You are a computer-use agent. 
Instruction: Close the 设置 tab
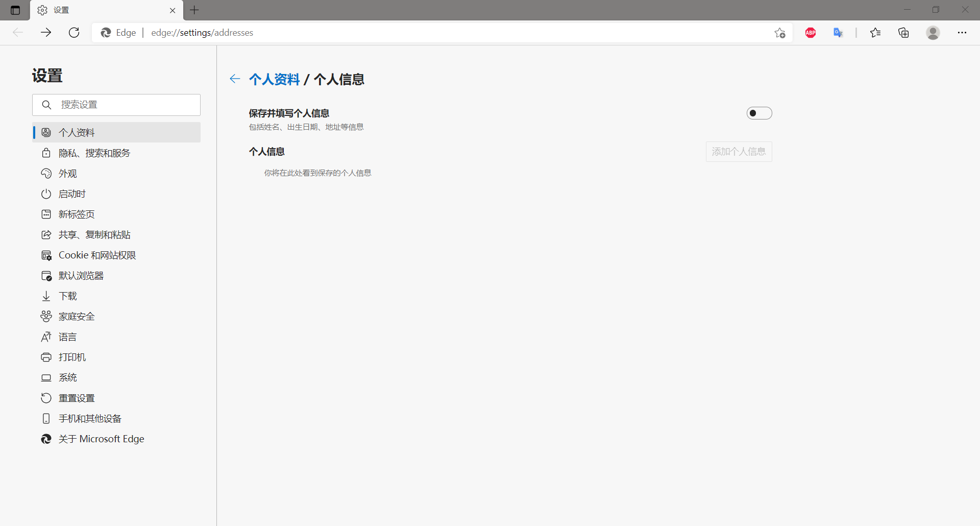[x=173, y=10]
